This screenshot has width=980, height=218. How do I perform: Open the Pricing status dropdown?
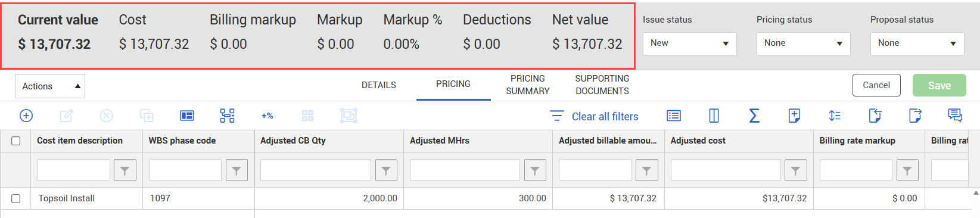pos(804,43)
